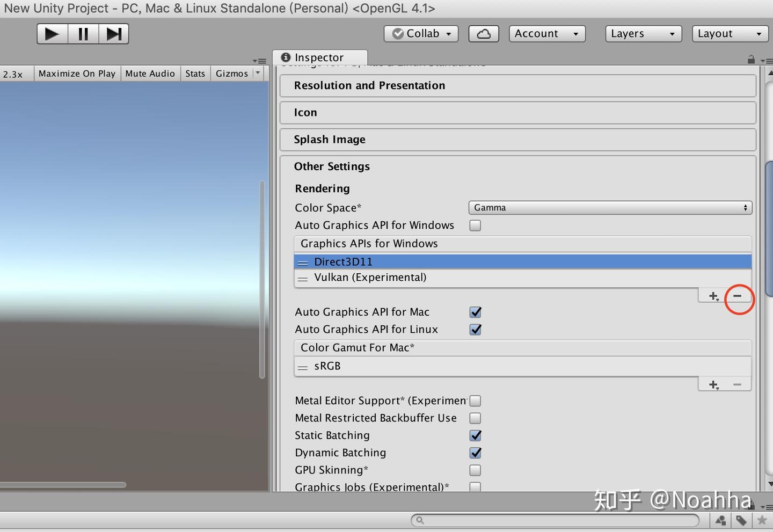Add a graphics API with the plus button

tap(713, 295)
